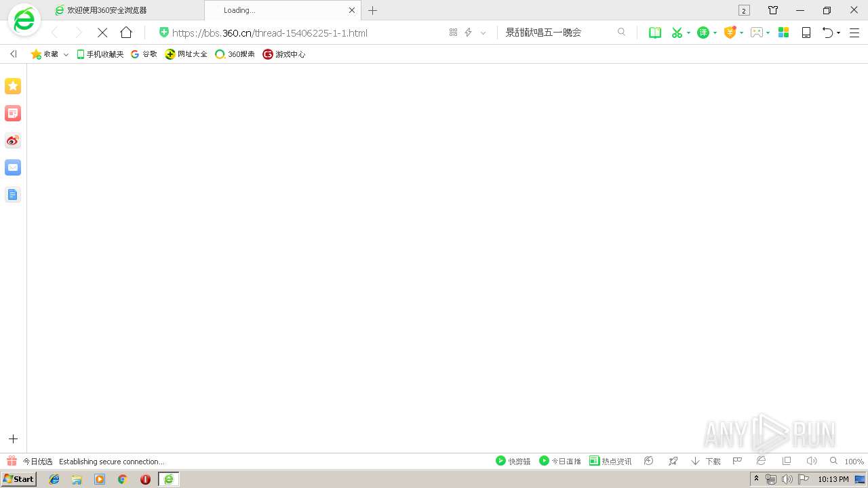868x488 pixels.
Task: Open 热点资讯 in the status bar
Action: coord(610,461)
